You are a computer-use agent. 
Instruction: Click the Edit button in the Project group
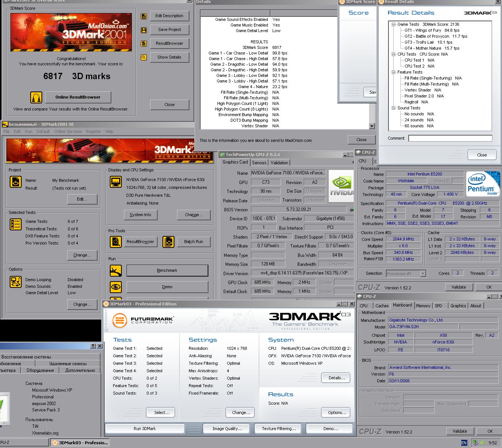(x=82, y=199)
